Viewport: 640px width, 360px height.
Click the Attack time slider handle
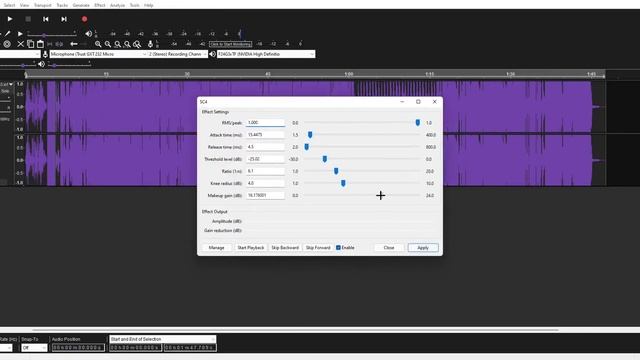coord(310,135)
